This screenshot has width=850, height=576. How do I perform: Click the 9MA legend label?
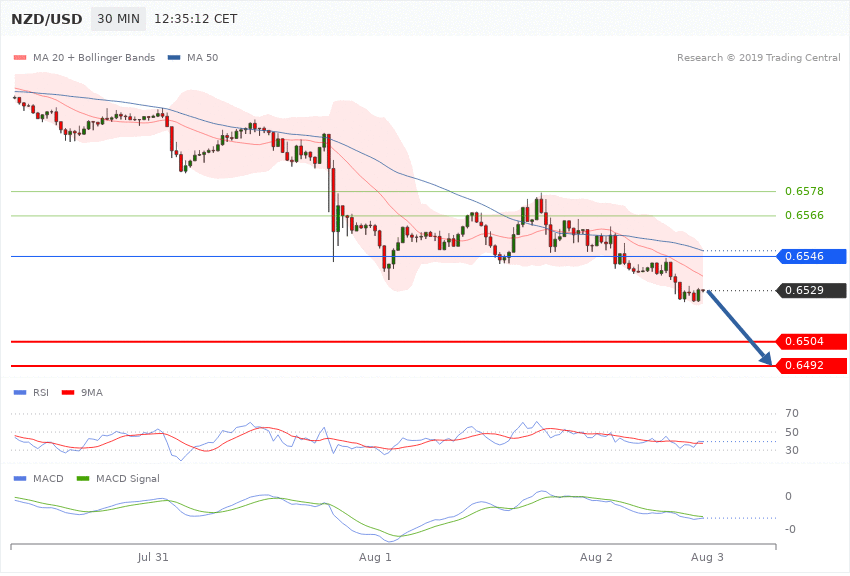92,392
